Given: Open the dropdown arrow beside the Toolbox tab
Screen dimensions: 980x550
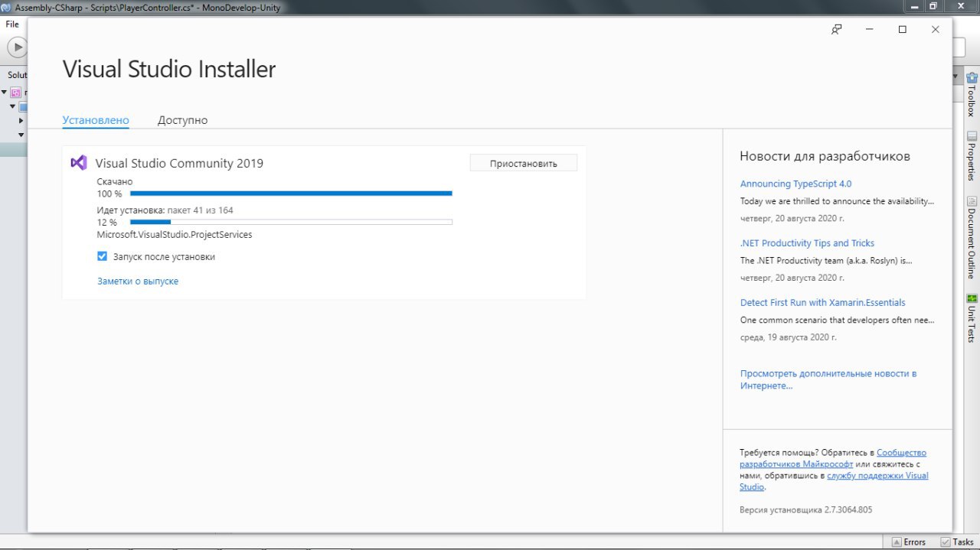Looking at the screenshot, I should pyautogui.click(x=955, y=76).
